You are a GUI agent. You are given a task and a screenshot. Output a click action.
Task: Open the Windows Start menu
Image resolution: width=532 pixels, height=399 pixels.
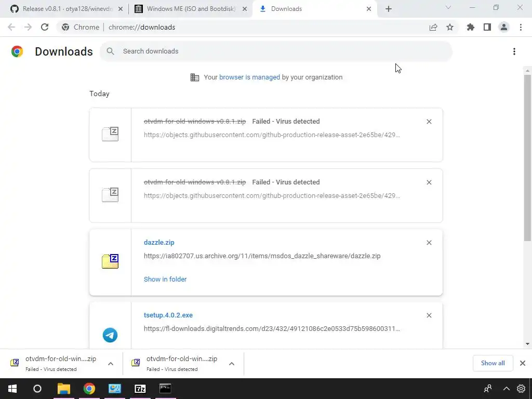[12, 389]
